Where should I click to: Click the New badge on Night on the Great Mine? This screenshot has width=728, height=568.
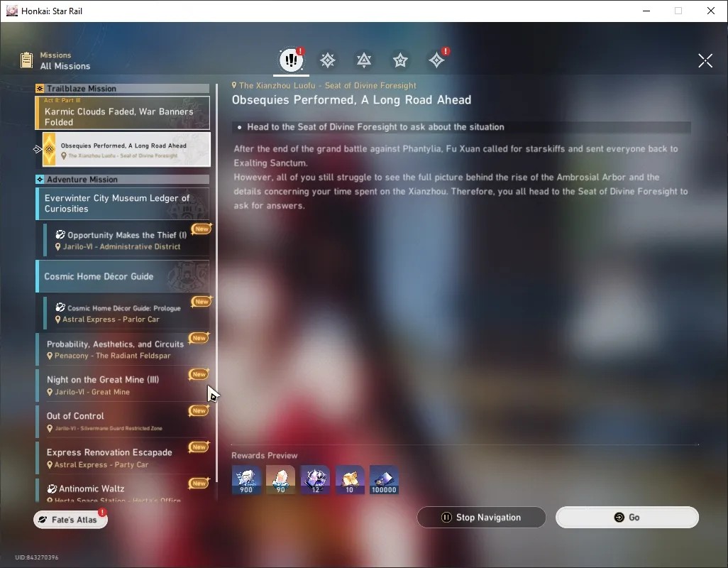(199, 374)
